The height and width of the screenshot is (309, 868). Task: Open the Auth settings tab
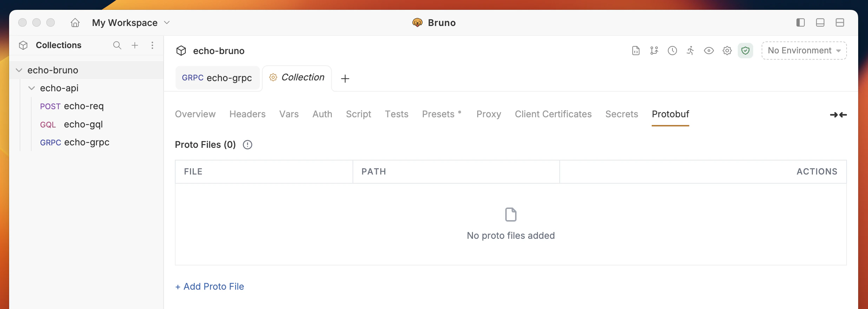(322, 114)
